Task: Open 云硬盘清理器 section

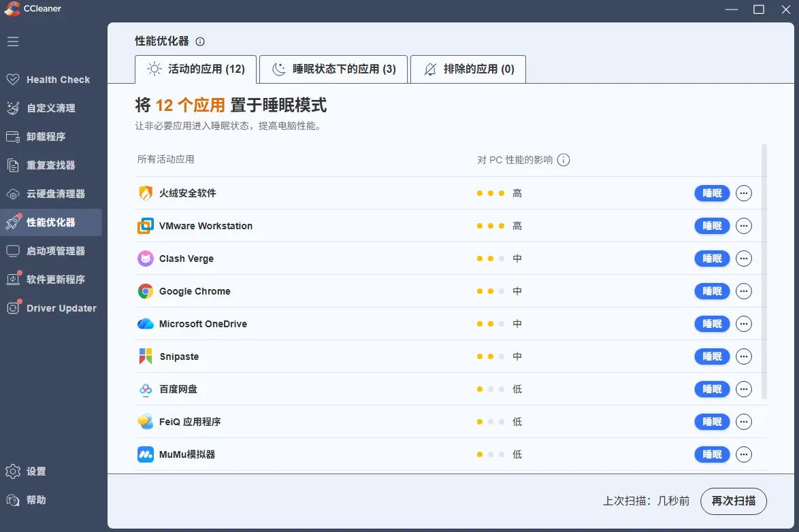Action: tap(51, 194)
